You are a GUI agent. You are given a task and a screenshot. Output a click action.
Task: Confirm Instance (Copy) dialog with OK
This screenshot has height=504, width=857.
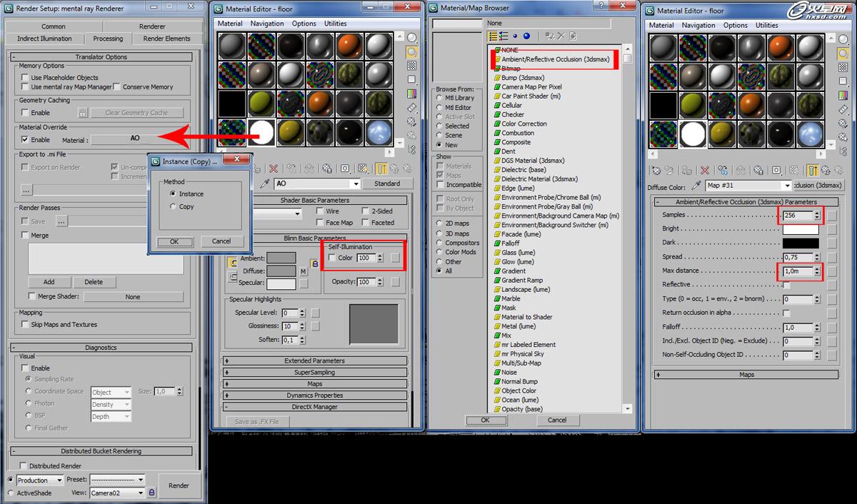coord(174,241)
